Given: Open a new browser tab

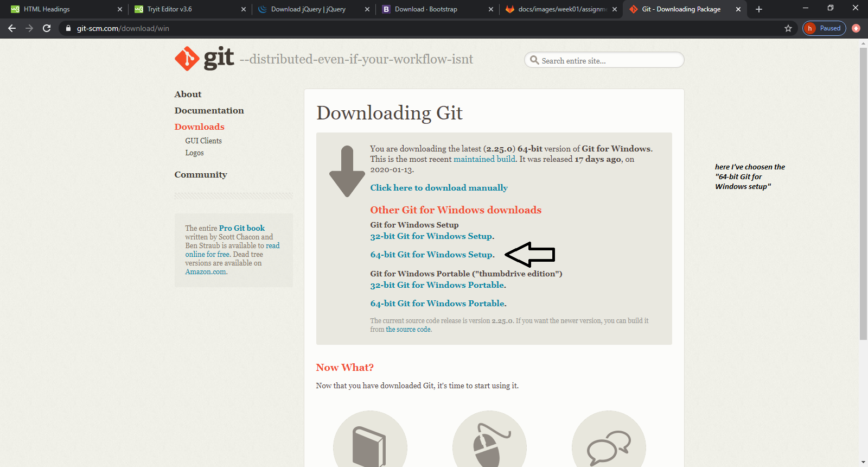Looking at the screenshot, I should coord(759,9).
